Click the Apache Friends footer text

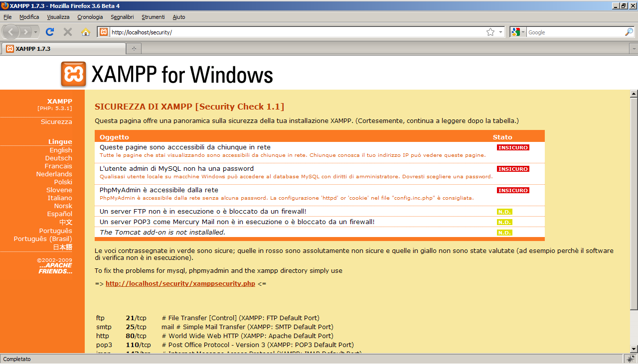(x=55, y=268)
